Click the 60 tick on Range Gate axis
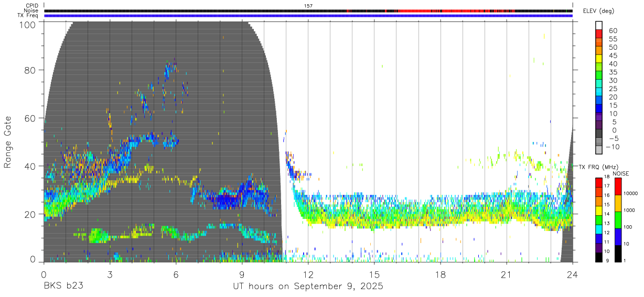 coord(30,118)
